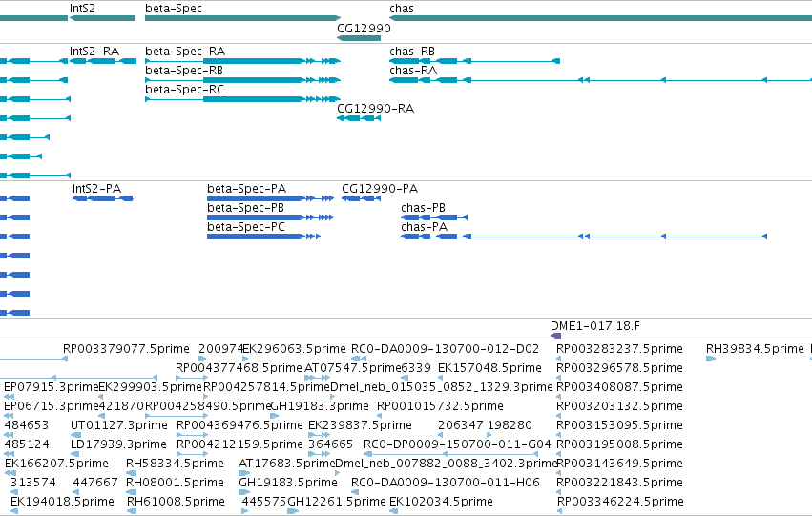Click the RP004369476.5prime label

[x=239, y=425]
